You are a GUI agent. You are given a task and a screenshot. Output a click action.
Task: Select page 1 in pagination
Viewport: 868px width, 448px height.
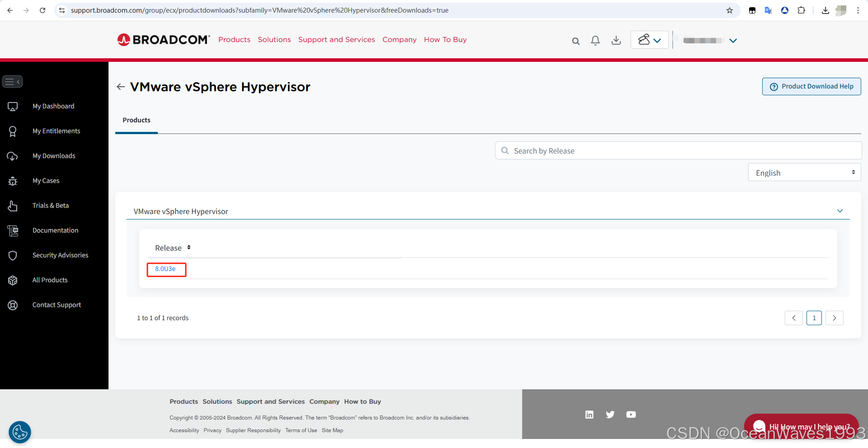814,318
